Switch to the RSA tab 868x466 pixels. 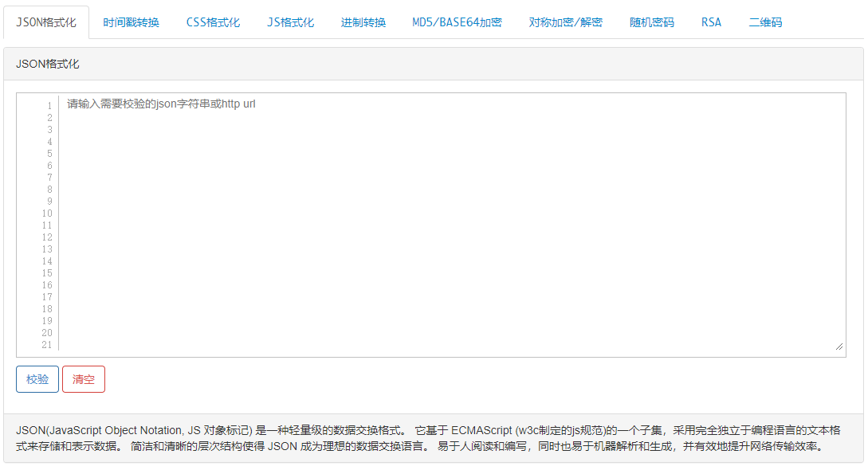coord(711,22)
